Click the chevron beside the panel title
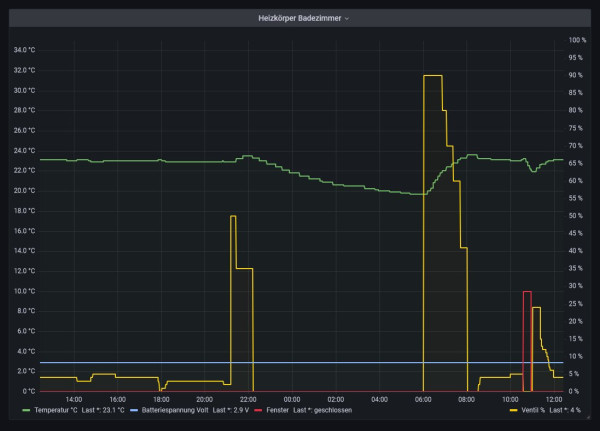The height and width of the screenshot is (431, 600). (x=347, y=18)
